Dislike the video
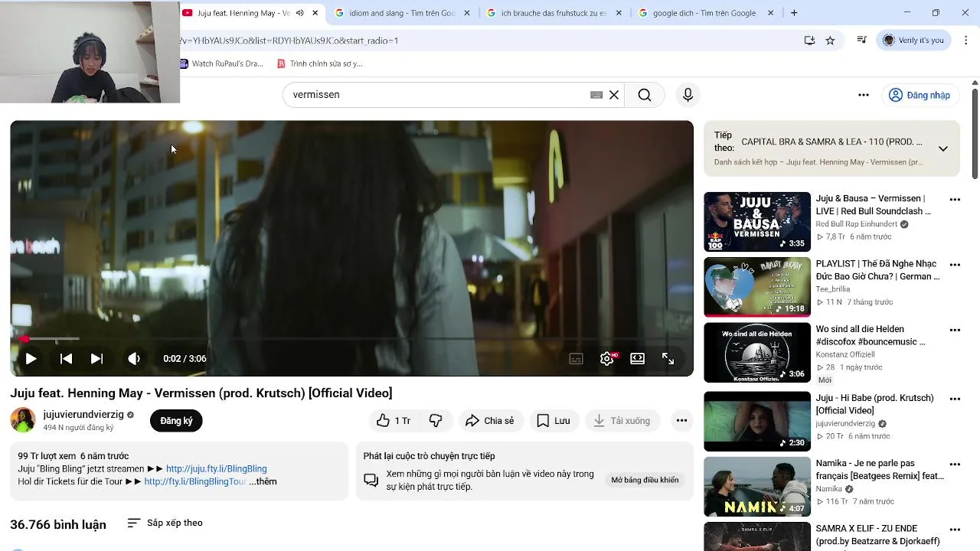 pos(436,421)
